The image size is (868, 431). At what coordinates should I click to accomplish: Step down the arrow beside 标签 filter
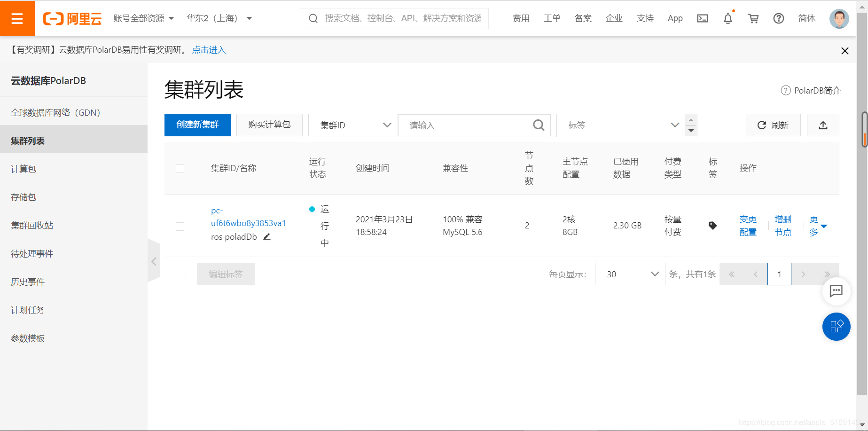(691, 131)
